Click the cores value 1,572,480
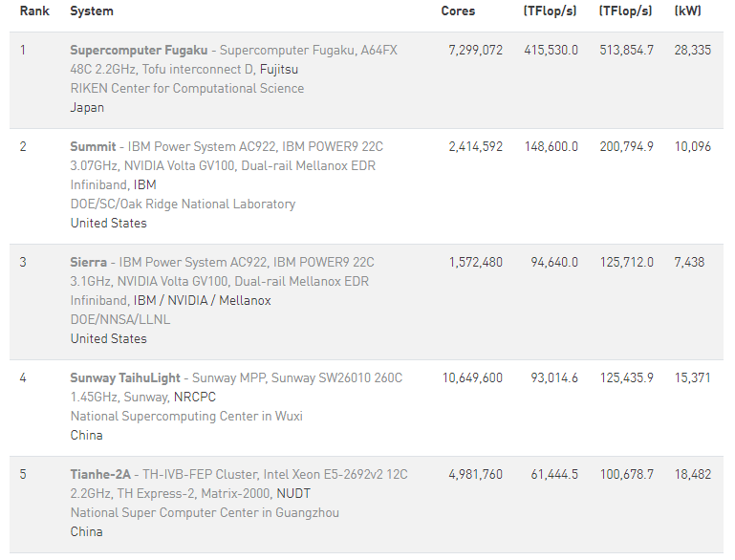 pos(475,262)
